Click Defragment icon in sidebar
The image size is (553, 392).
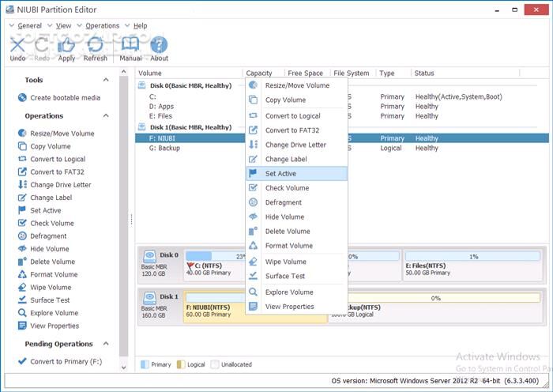22,236
